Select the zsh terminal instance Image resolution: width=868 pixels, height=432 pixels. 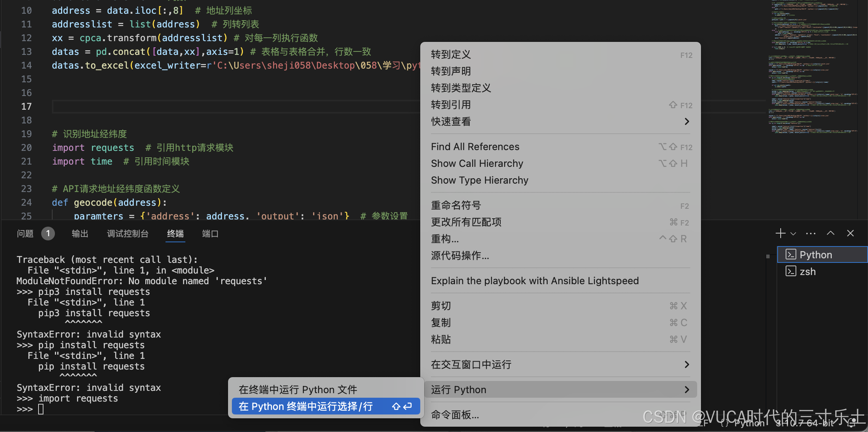[807, 272]
